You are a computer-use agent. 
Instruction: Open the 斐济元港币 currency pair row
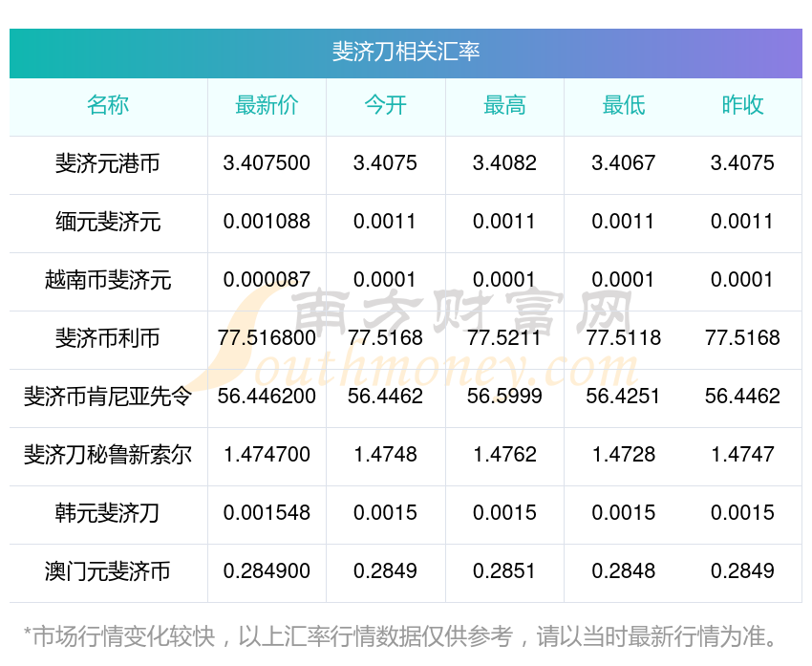click(108, 163)
